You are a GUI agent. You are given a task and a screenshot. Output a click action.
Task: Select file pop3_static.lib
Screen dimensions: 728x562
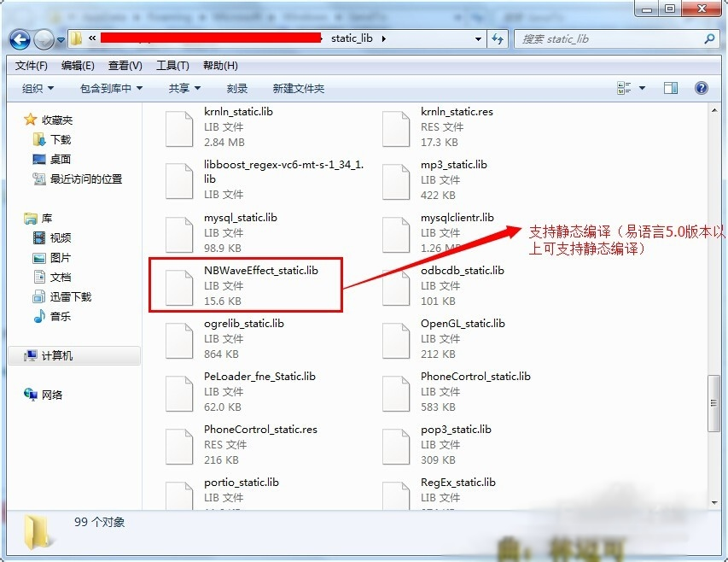[x=456, y=429]
